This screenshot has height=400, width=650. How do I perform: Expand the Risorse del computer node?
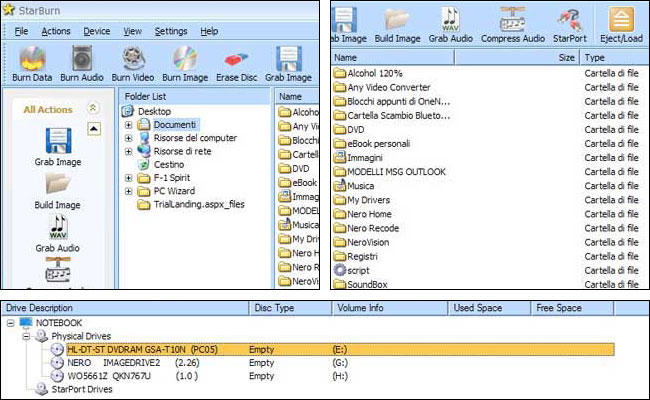pyautogui.click(x=129, y=138)
